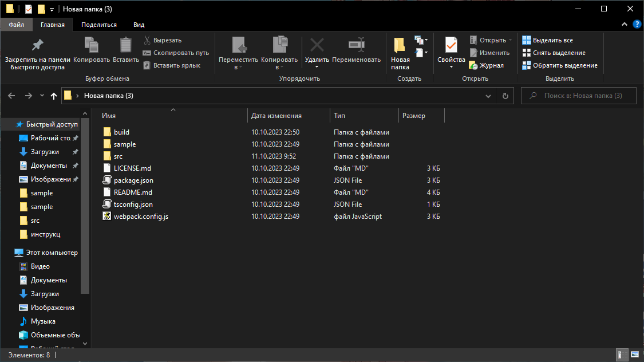Image resolution: width=644 pixels, height=362 pixels.
Task: Click Invert selection in the ribbon
Action: [x=559, y=65]
